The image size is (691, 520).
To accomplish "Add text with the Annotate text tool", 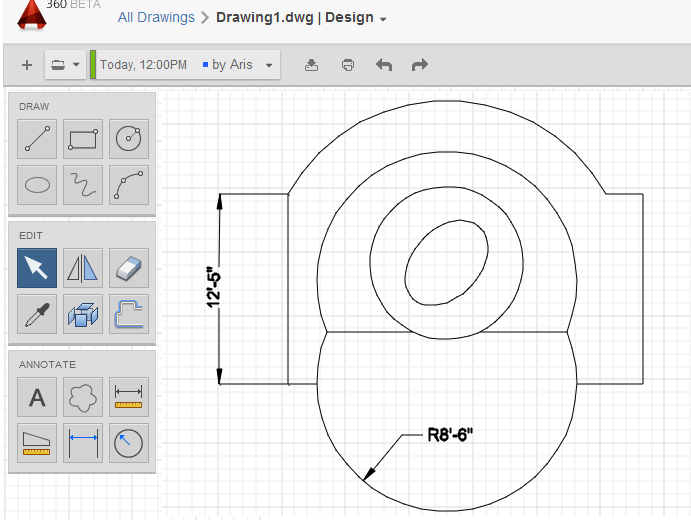I will pos(37,397).
